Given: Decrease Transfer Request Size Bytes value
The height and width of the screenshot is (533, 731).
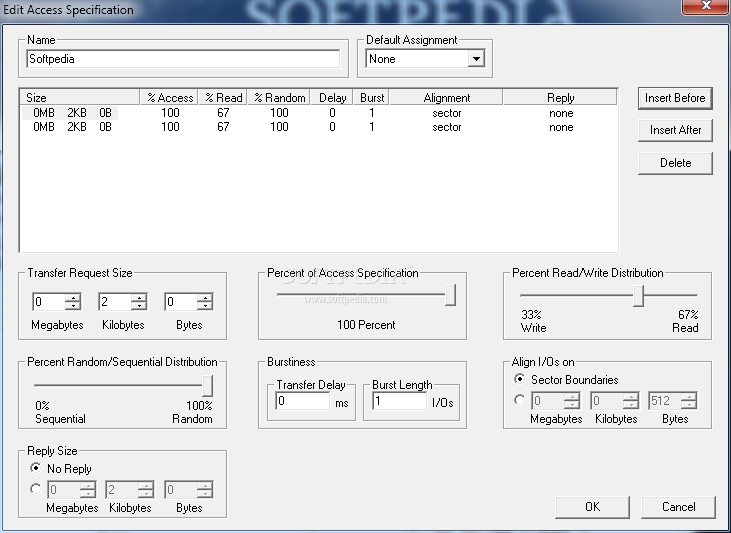Looking at the screenshot, I should coord(205,306).
